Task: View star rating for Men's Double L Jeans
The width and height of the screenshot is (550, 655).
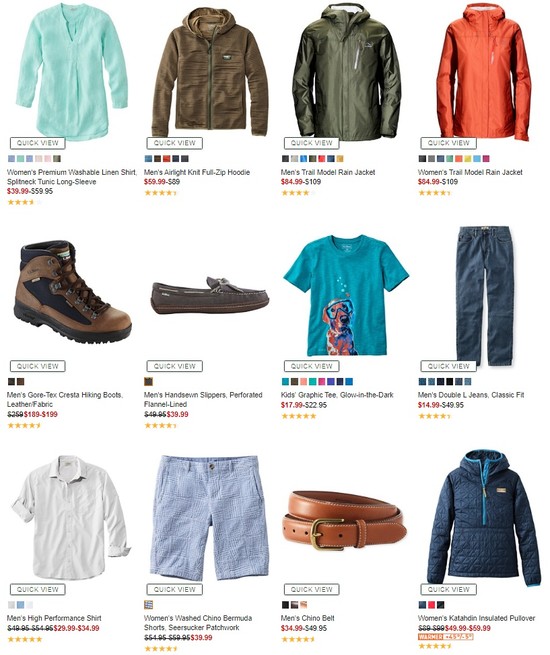Action: (x=434, y=416)
